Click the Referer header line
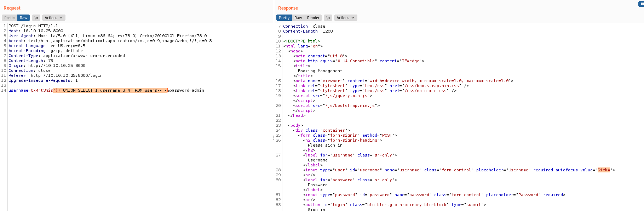 coord(56,75)
